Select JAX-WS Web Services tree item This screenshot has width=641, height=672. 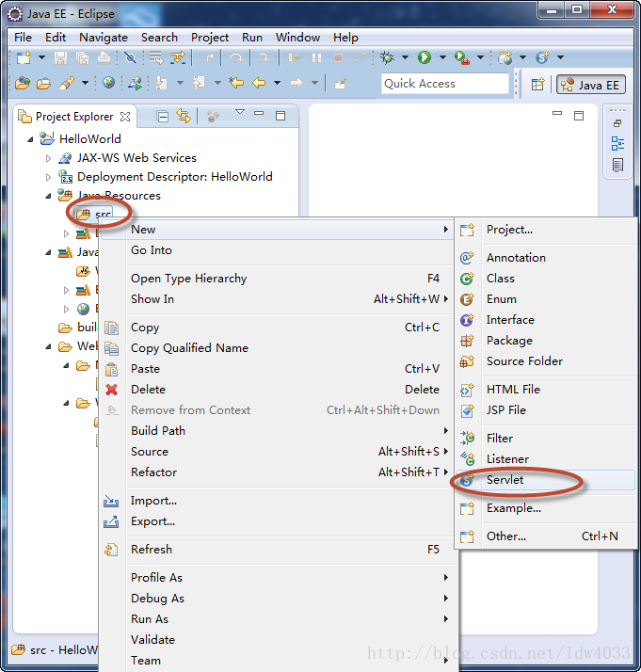[136, 158]
